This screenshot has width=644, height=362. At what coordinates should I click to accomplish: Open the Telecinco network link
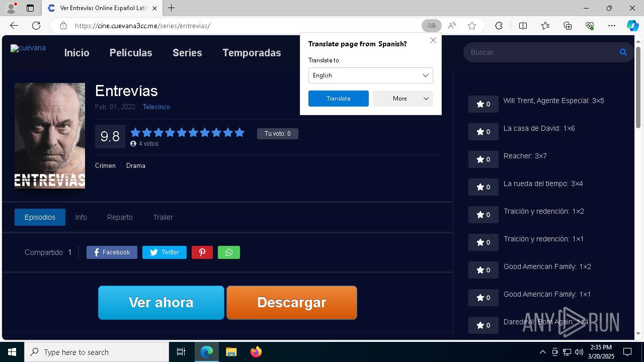(x=156, y=107)
